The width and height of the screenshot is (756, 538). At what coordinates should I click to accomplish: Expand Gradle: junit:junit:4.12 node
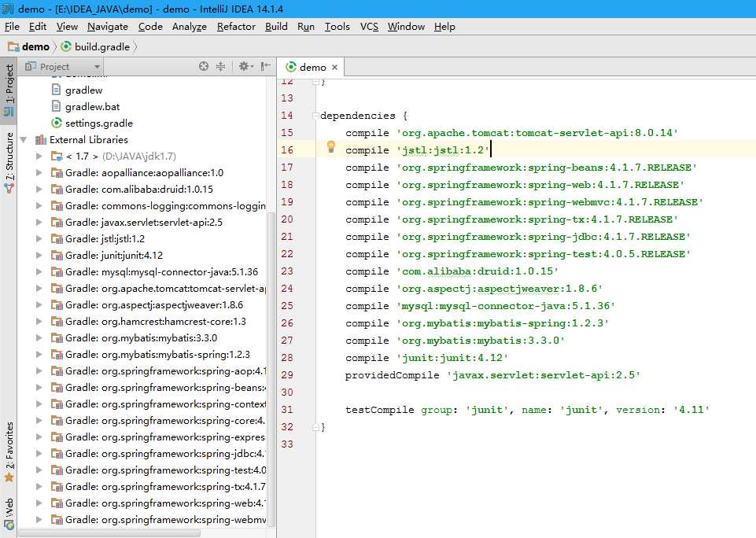(39, 255)
